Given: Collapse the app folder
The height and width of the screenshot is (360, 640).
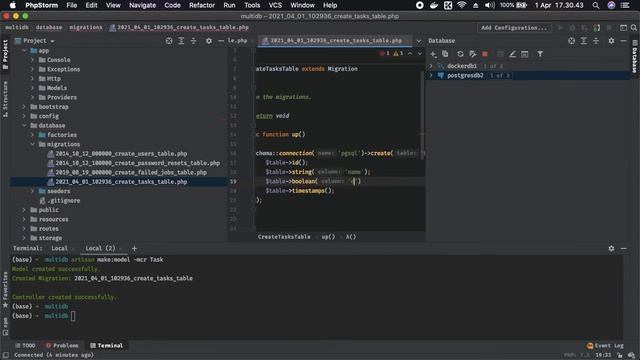Looking at the screenshot, I should click(x=24, y=51).
